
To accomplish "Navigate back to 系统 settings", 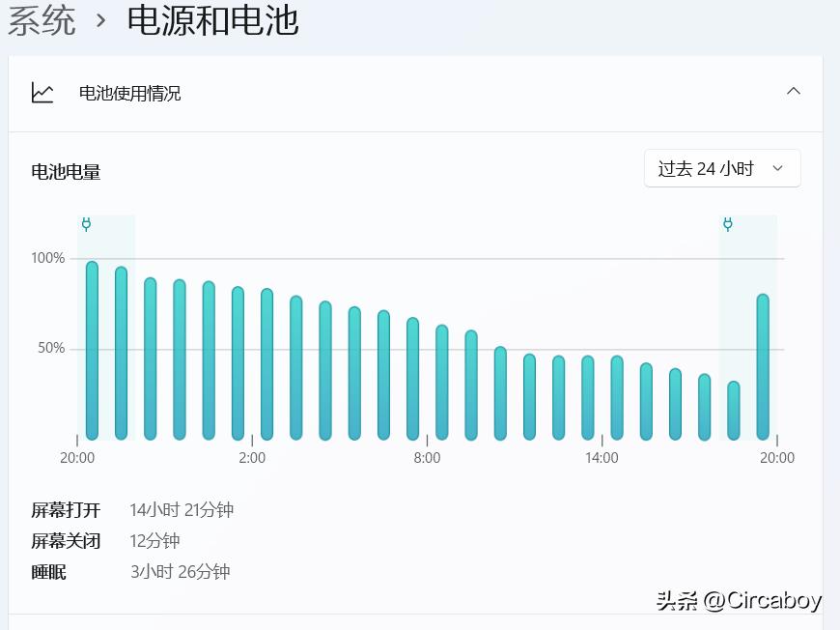I will [x=39, y=21].
